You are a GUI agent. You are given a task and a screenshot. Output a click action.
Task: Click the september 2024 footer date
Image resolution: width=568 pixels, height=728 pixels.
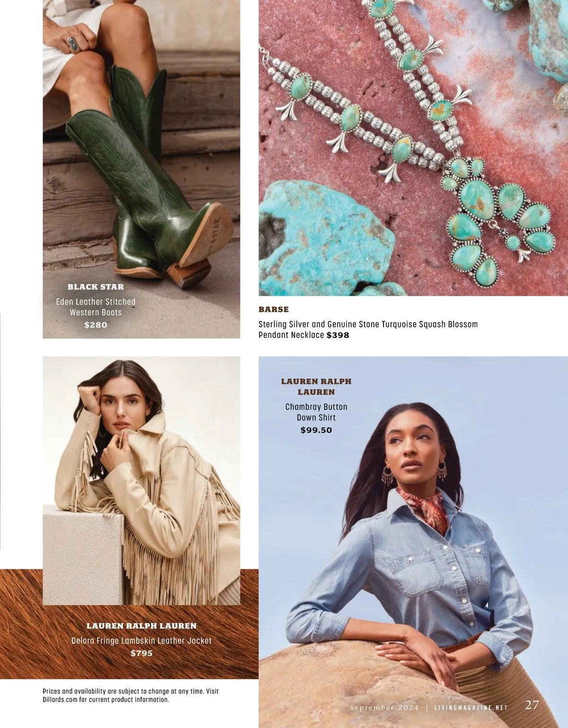[384, 708]
